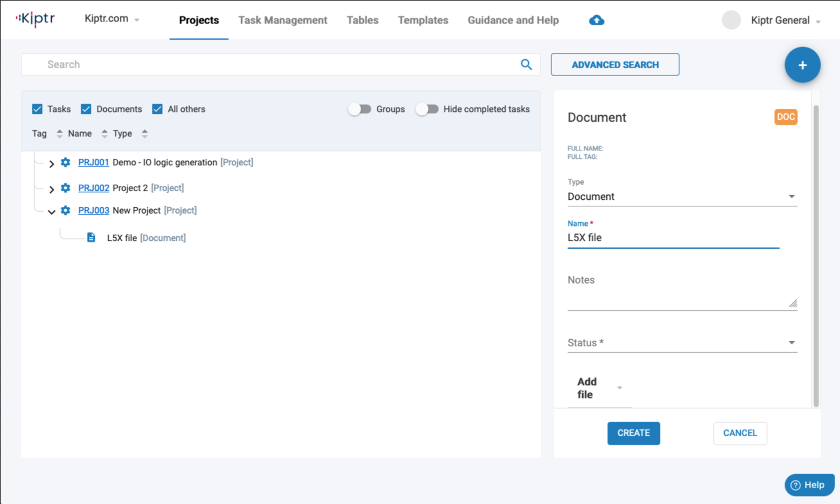Collapse the PRJ003 New Project tree node

coord(51,211)
